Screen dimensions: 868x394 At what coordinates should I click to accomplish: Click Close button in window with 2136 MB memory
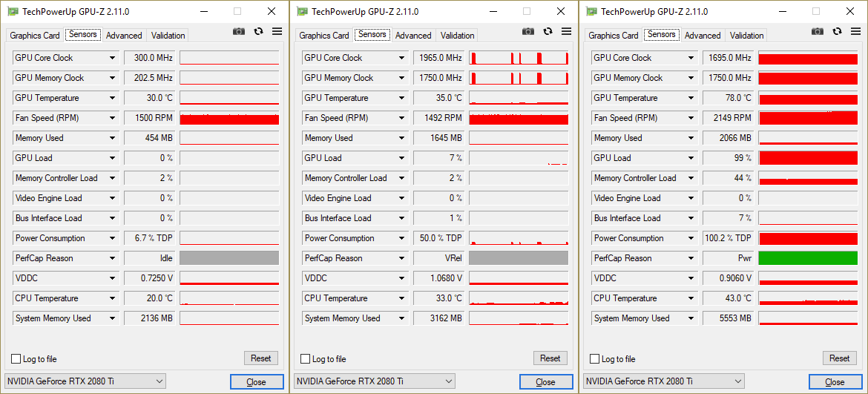point(256,382)
